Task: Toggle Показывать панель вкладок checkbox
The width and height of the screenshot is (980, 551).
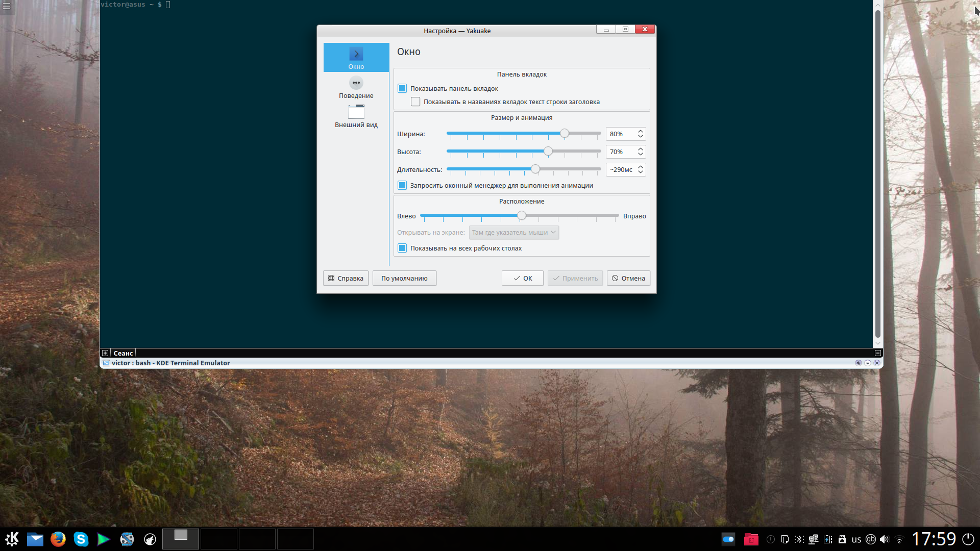Action: pyautogui.click(x=402, y=89)
